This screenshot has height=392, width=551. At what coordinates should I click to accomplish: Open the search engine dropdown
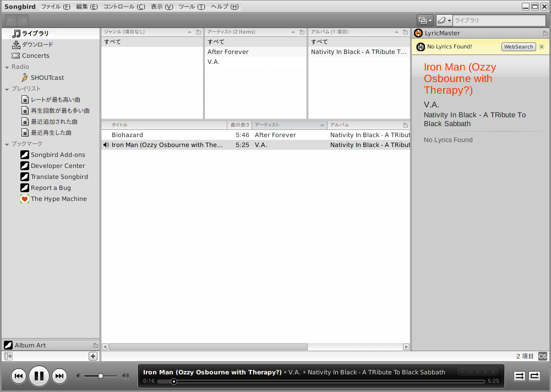pyautogui.click(x=444, y=20)
